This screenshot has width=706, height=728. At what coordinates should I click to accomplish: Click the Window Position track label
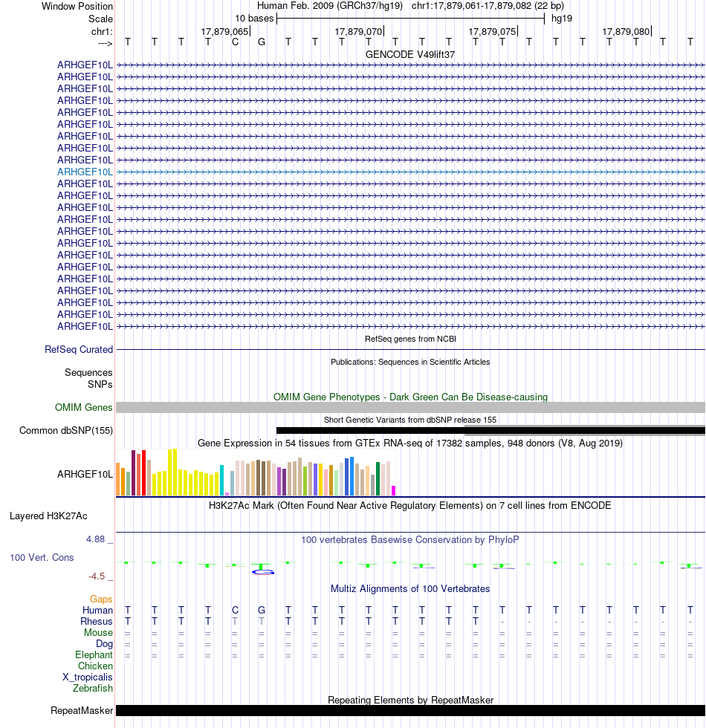tap(77, 7)
